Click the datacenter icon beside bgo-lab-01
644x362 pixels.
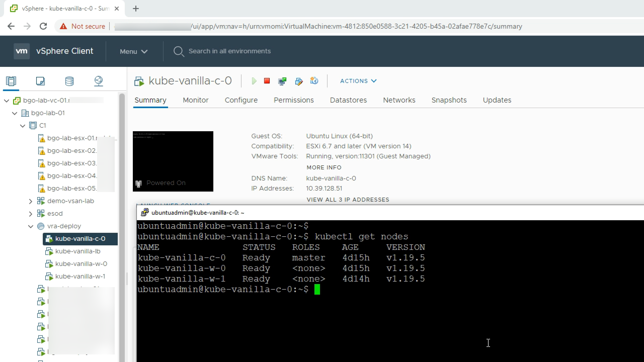click(25, 113)
